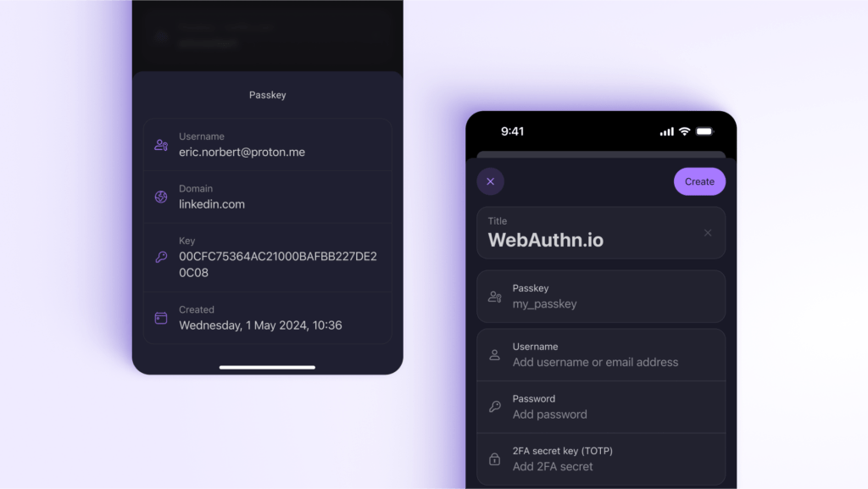Image resolution: width=868 pixels, height=489 pixels.
Task: Tap the Wi-Fi icon in status bar
Action: (x=684, y=131)
